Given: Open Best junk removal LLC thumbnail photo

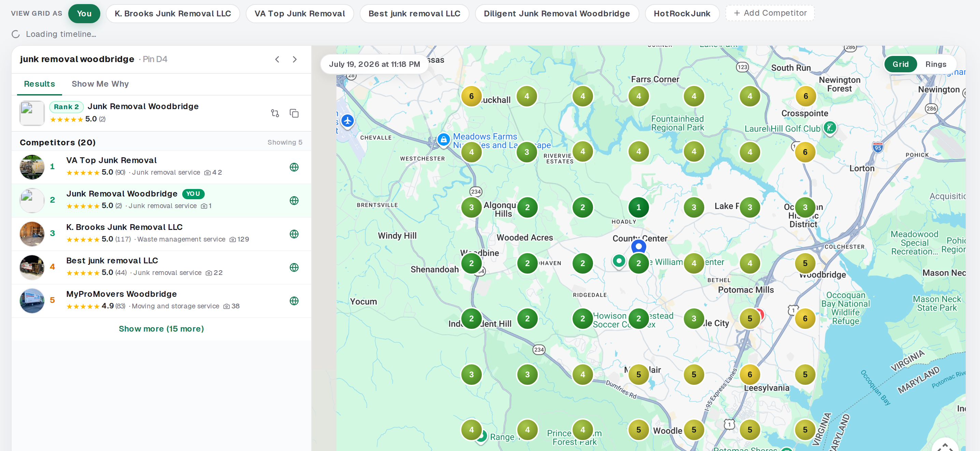Looking at the screenshot, I should (32, 268).
